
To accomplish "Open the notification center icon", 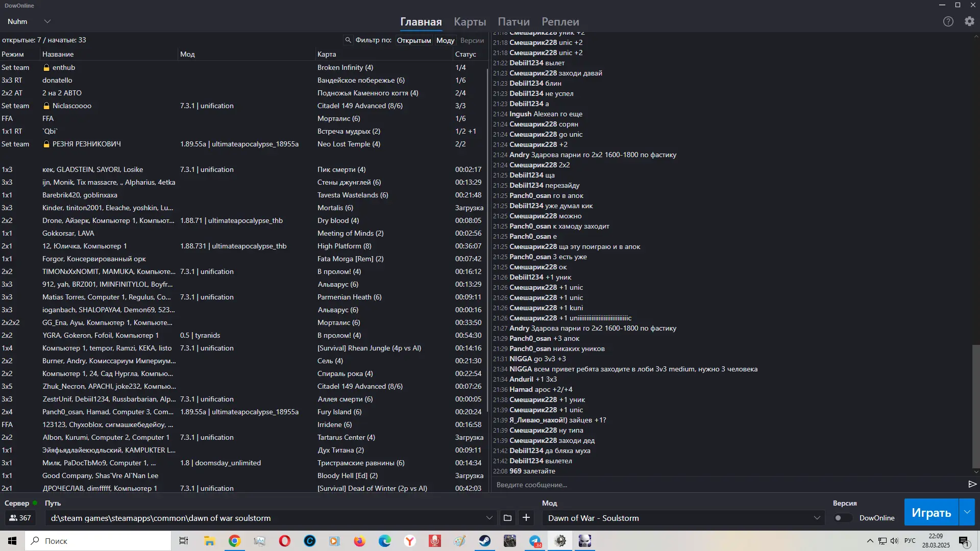I will (x=964, y=541).
